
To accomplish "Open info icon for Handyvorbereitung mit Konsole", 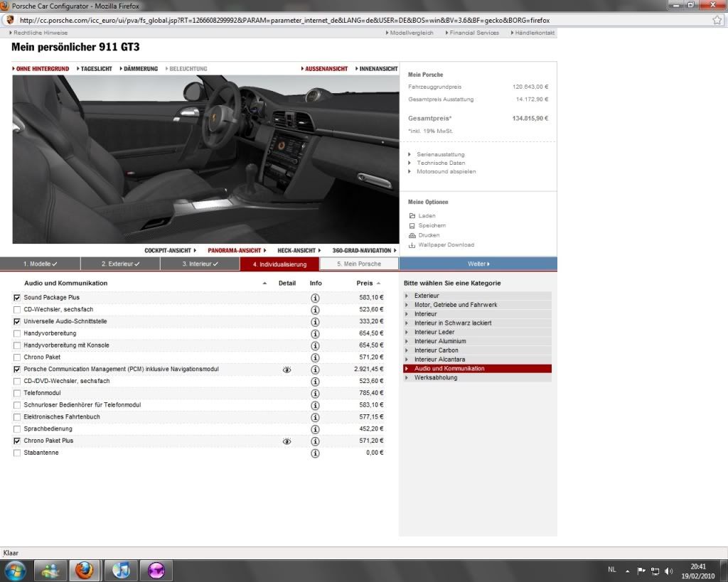I will coord(315,346).
